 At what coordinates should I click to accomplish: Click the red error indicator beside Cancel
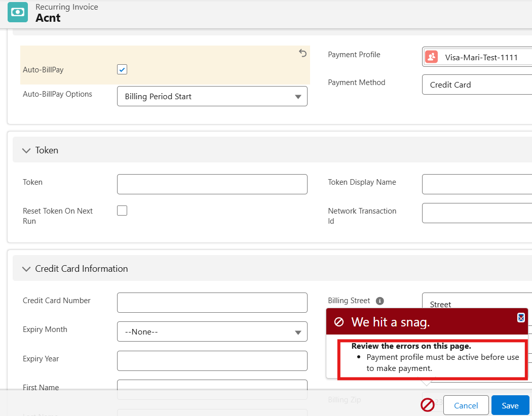428,405
